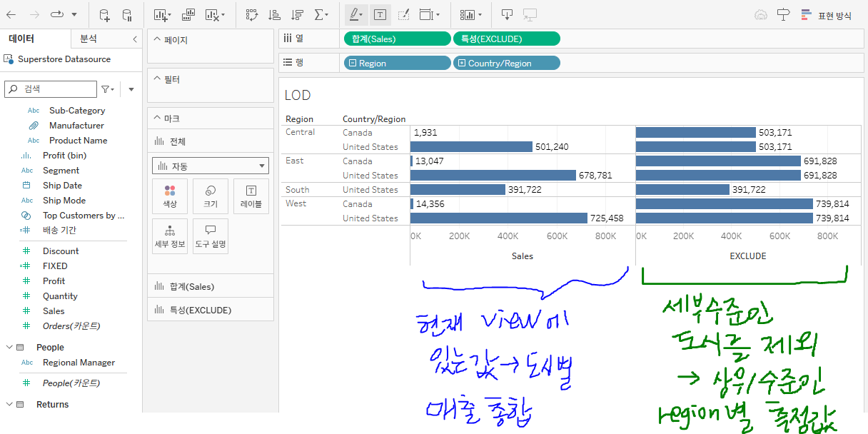Click the 색상 marks button
Image resolution: width=868 pixels, height=434 pixels.
coord(170,196)
